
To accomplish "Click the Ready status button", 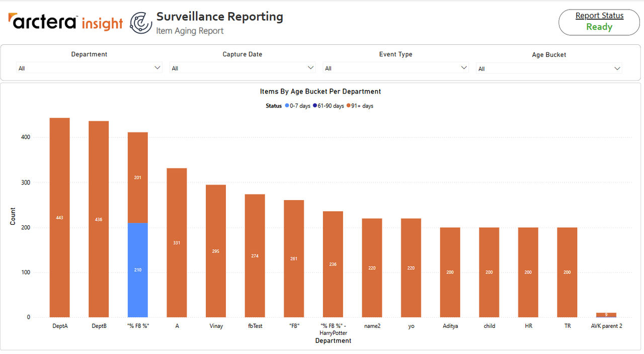I will pos(599,27).
